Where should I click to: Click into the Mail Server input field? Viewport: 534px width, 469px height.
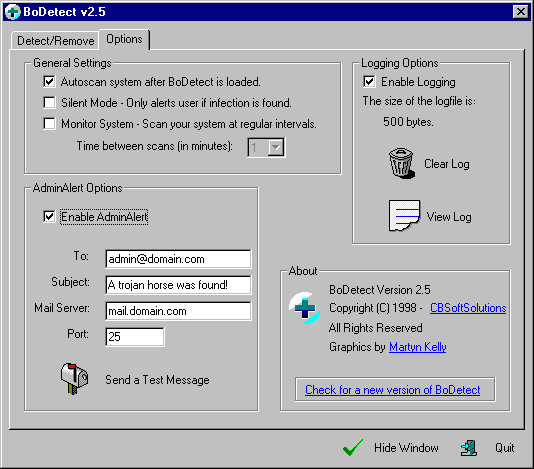pyautogui.click(x=178, y=311)
